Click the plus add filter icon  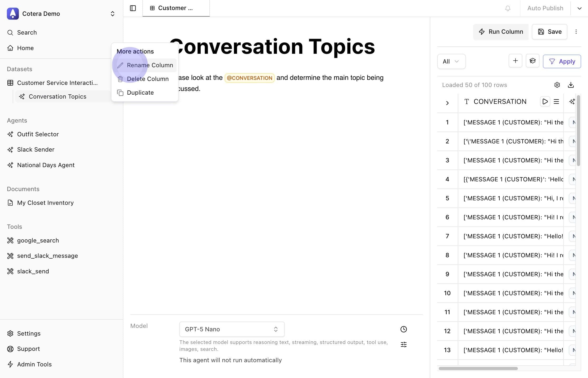point(515,61)
